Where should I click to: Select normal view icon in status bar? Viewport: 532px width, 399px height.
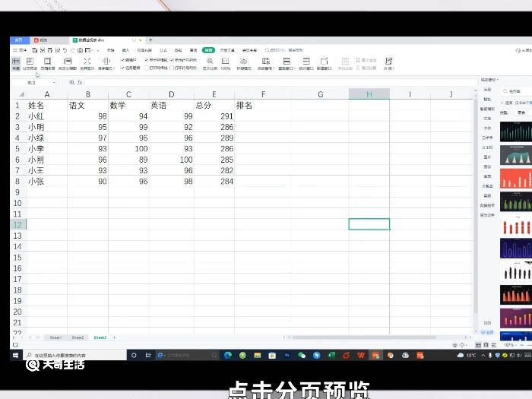coord(478,345)
